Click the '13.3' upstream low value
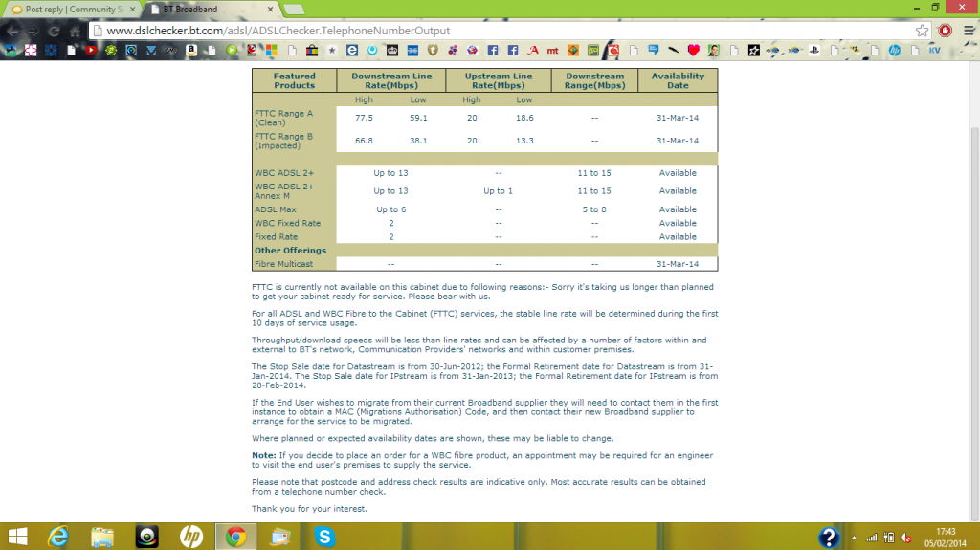The image size is (980, 550). (x=524, y=141)
